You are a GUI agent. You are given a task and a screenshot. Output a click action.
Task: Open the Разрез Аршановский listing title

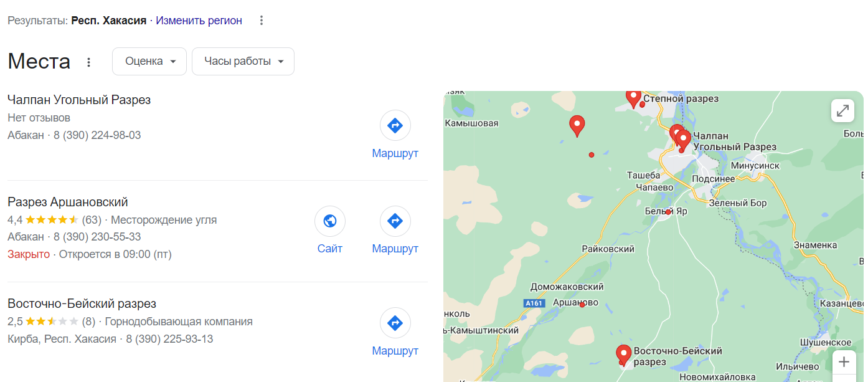tap(68, 202)
